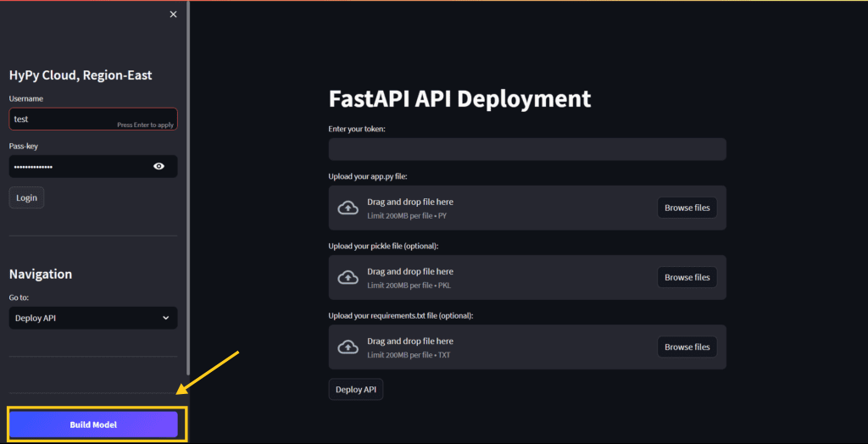The height and width of the screenshot is (444, 868).
Task: Toggle pass-key visibility eye icon
Action: click(159, 166)
